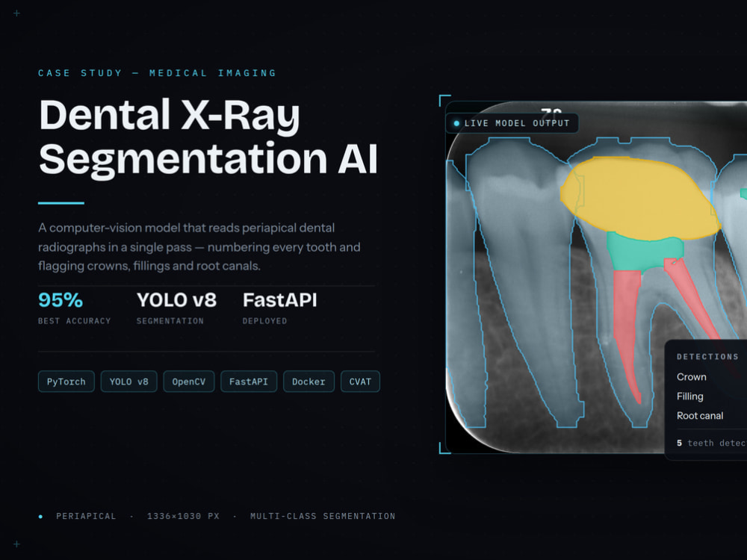The image size is (747, 560).
Task: Click the YOLO v8 segmentation stat heading
Action: pyautogui.click(x=176, y=300)
